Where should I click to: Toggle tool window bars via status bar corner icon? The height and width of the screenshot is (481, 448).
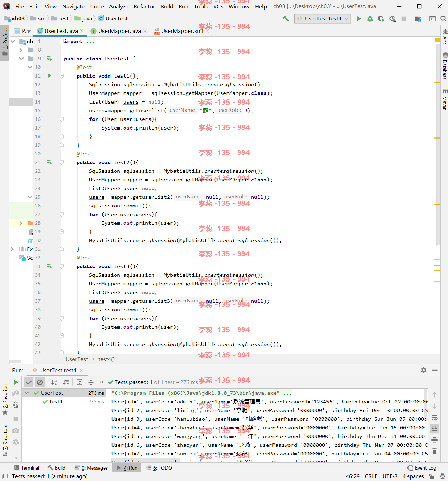(5, 476)
